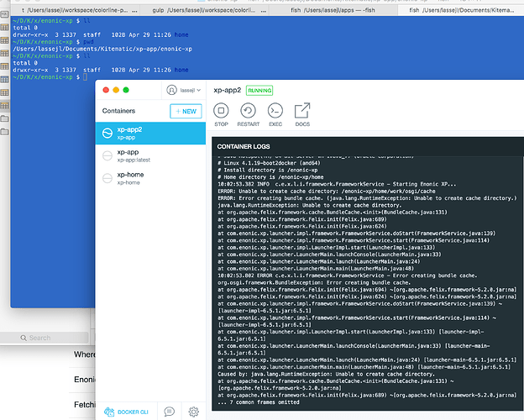This screenshot has width=524, height=420.
Task: Open the lassejl account dropdown
Action: 184,90
